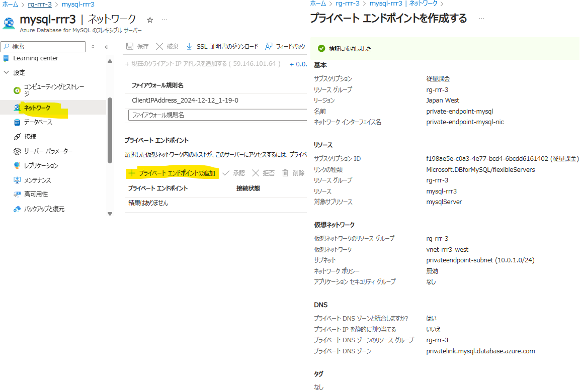Viewport: 581px width, 392px height.
Task: Click ホーム breadcrumb in left pane
Action: pyautogui.click(x=11, y=5)
